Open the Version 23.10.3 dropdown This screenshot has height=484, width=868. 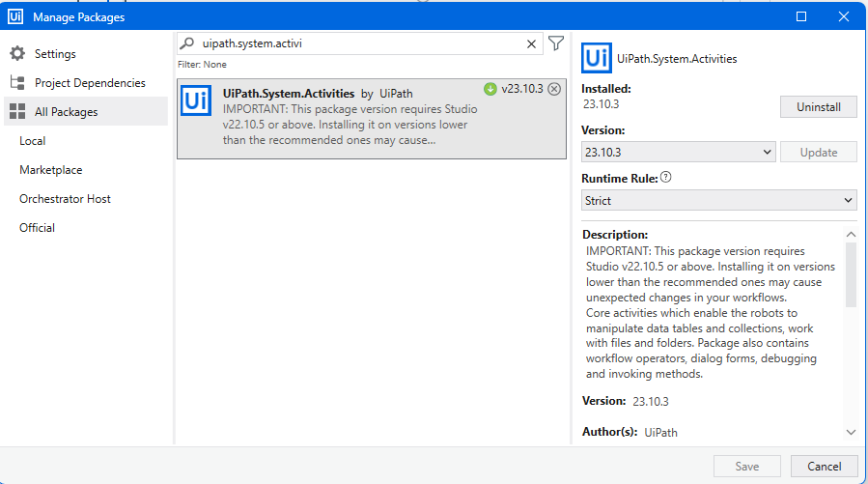pos(678,152)
